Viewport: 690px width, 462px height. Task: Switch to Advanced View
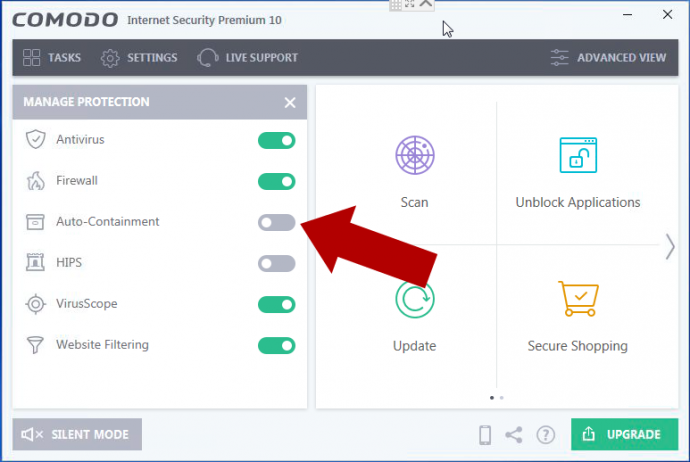(608, 57)
